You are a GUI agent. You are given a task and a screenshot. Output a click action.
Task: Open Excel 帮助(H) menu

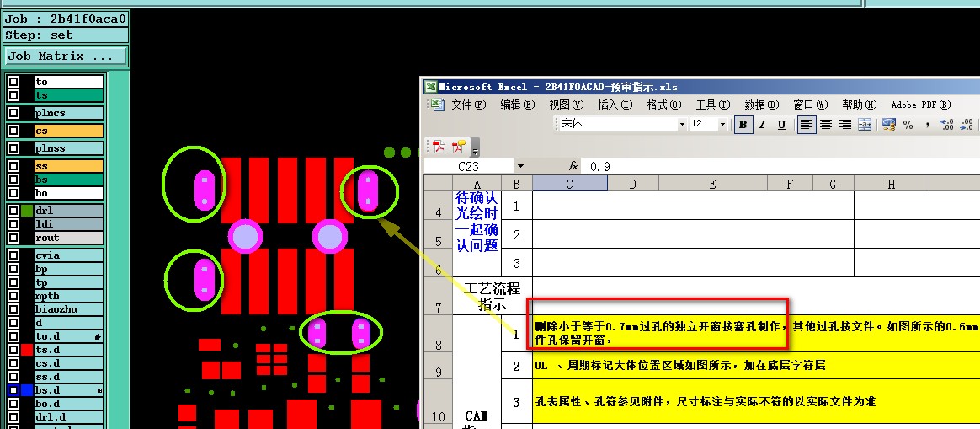(860, 105)
